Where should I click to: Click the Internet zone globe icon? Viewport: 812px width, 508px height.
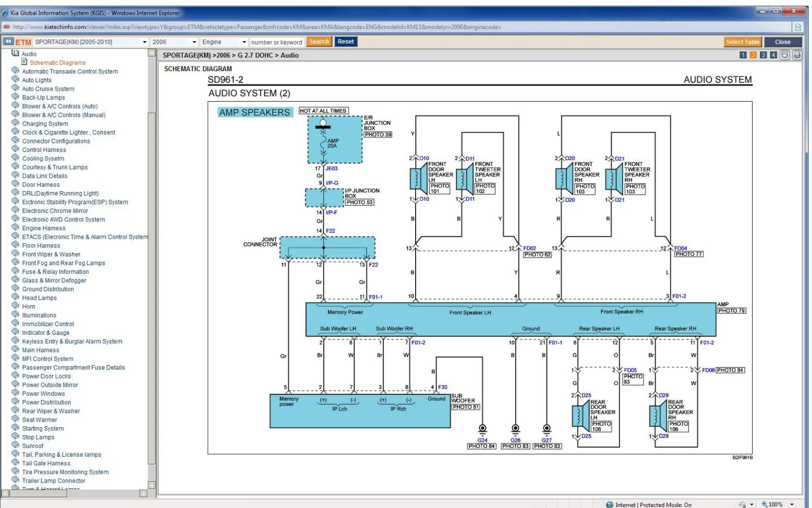610,504
